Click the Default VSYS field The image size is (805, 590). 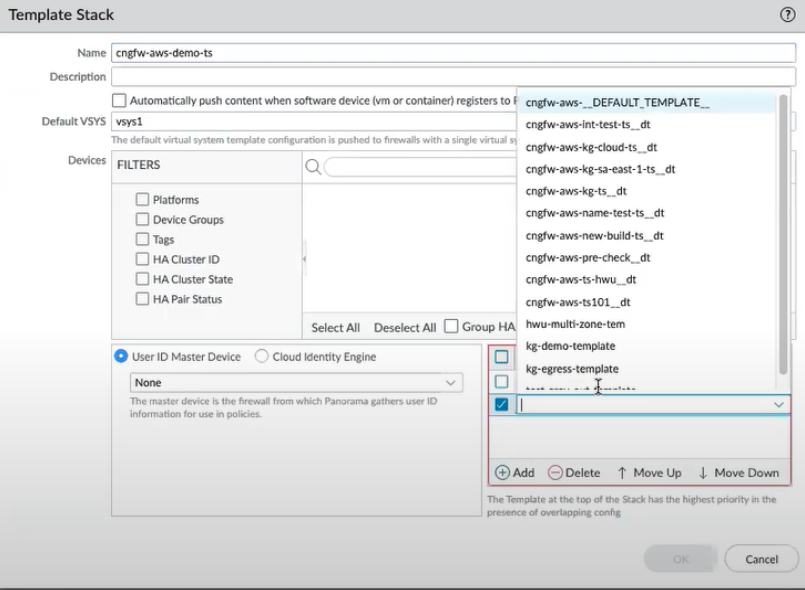pyautogui.click(x=314, y=122)
